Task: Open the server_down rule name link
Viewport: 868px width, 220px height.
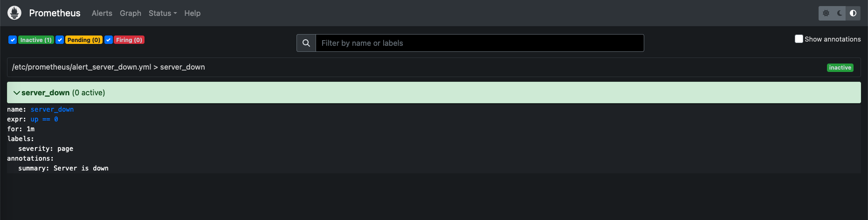Action: pos(52,109)
